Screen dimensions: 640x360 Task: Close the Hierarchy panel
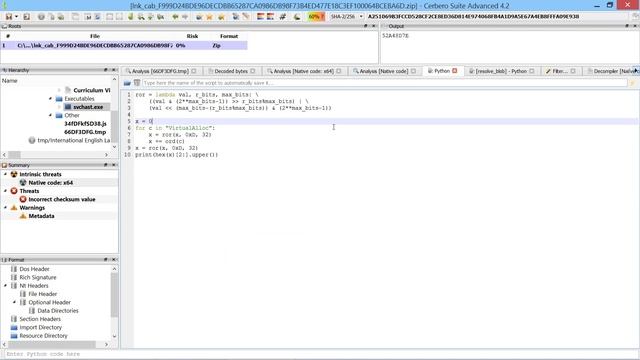pos(114,70)
